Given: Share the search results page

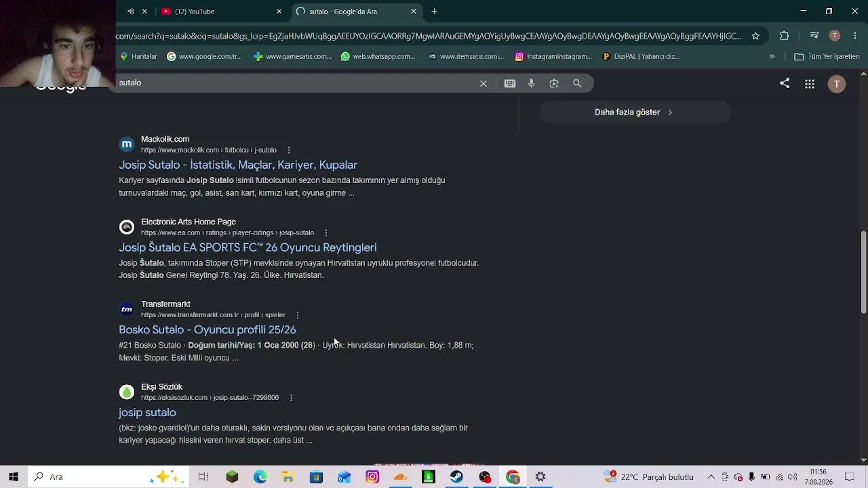Looking at the screenshot, I should click(785, 83).
